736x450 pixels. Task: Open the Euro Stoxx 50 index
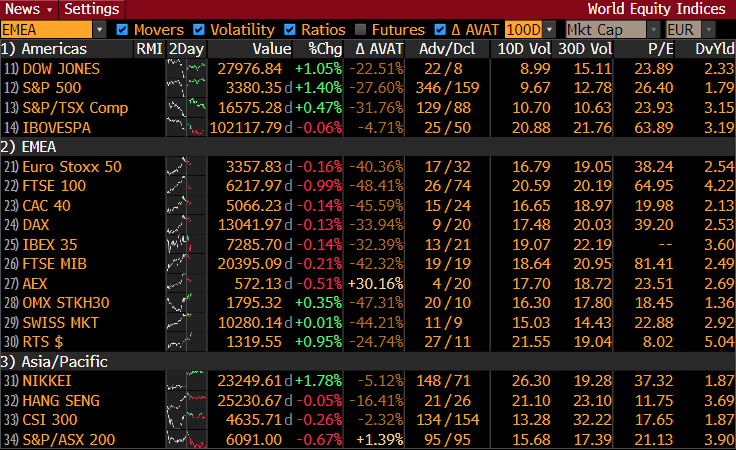[x=72, y=167]
